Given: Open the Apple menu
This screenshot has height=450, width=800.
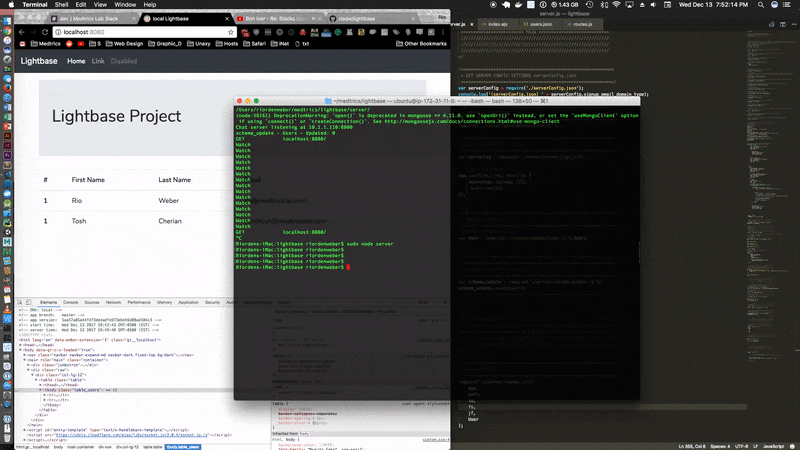Looking at the screenshot, I should click(x=11, y=5).
